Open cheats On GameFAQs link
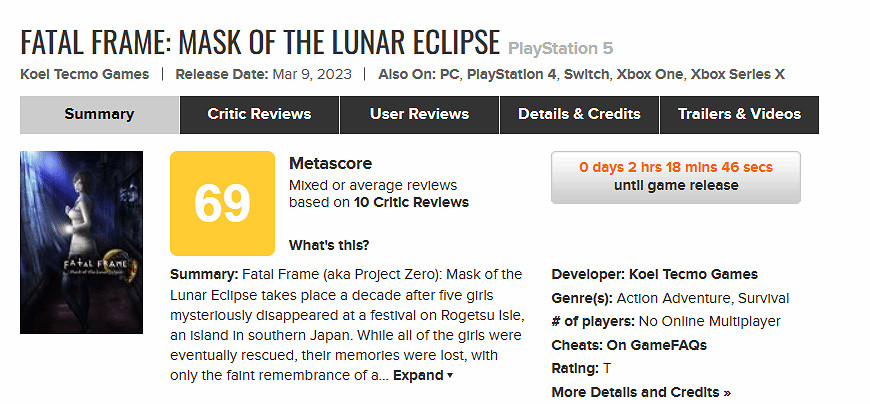870x404 pixels. 658,345
